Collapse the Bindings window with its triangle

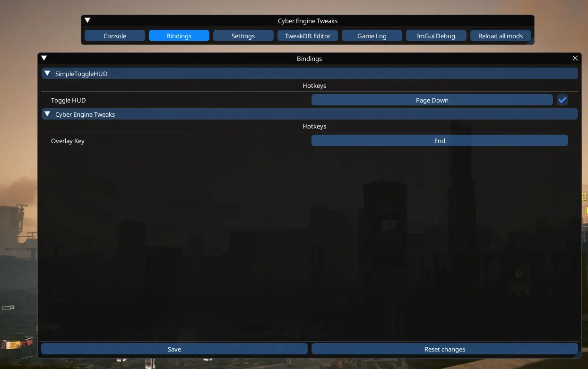click(44, 58)
